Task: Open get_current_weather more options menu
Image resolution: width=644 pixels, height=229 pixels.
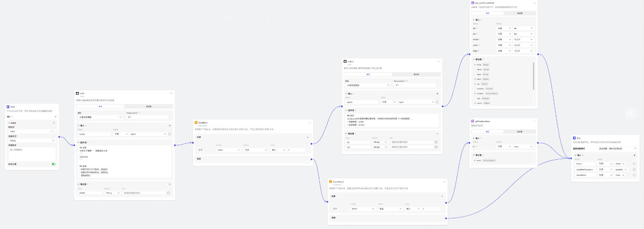Action: tap(535, 3)
